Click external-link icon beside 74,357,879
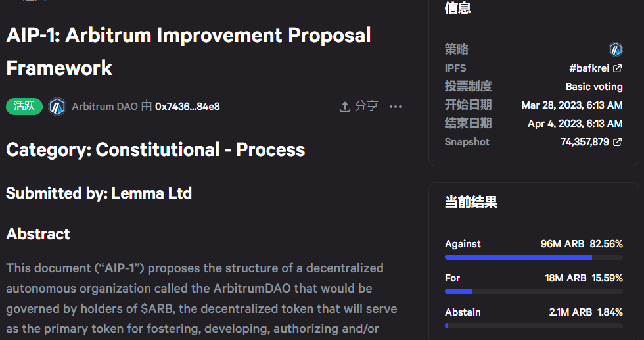Image resolution: width=644 pixels, height=340 pixels. 617,142
